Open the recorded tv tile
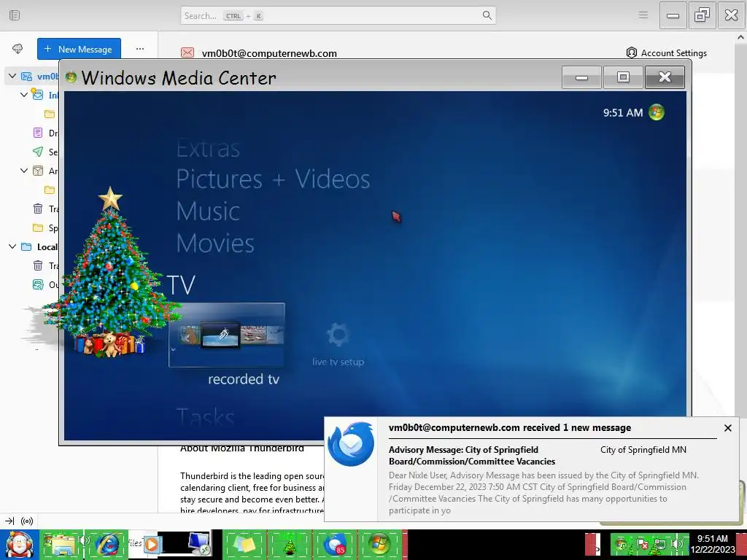 pos(227,335)
